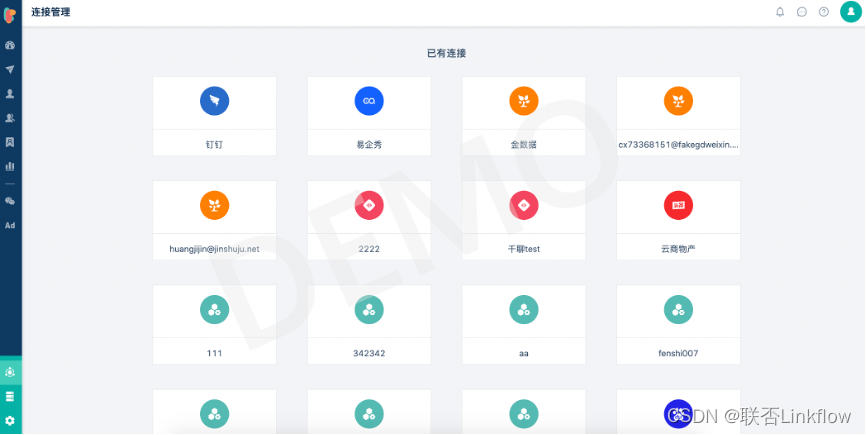Open the fenshi007 connection label
This screenshot has height=435, width=866.
[x=678, y=353]
